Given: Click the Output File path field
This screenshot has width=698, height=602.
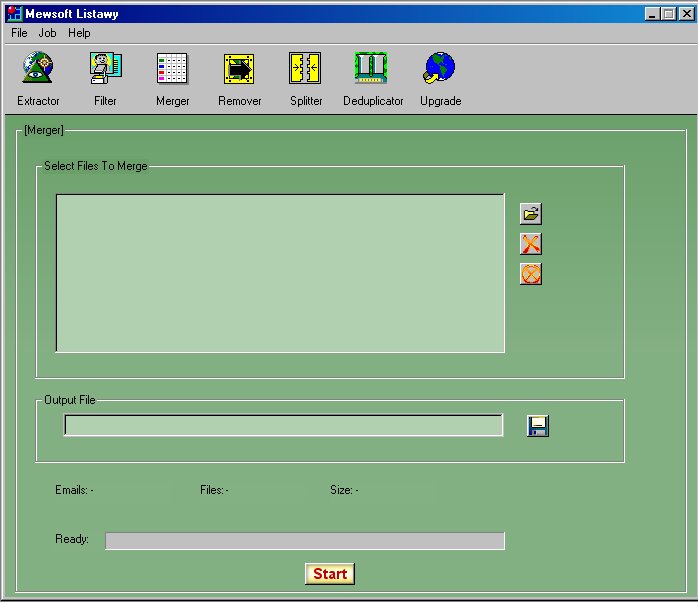Looking at the screenshot, I should pos(284,425).
